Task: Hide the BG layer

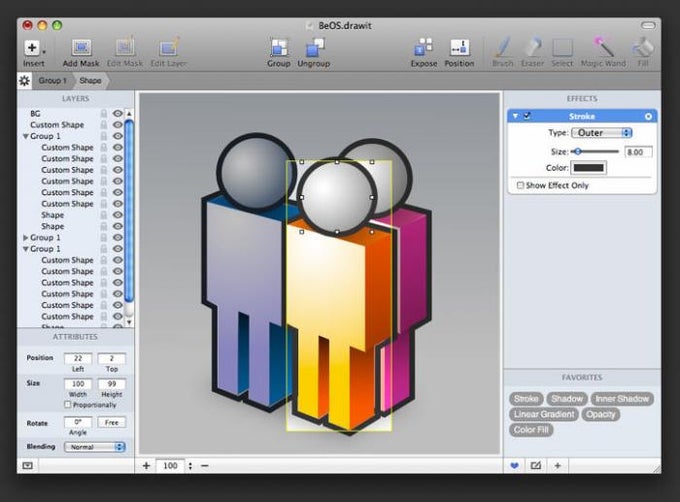Action: (118, 114)
